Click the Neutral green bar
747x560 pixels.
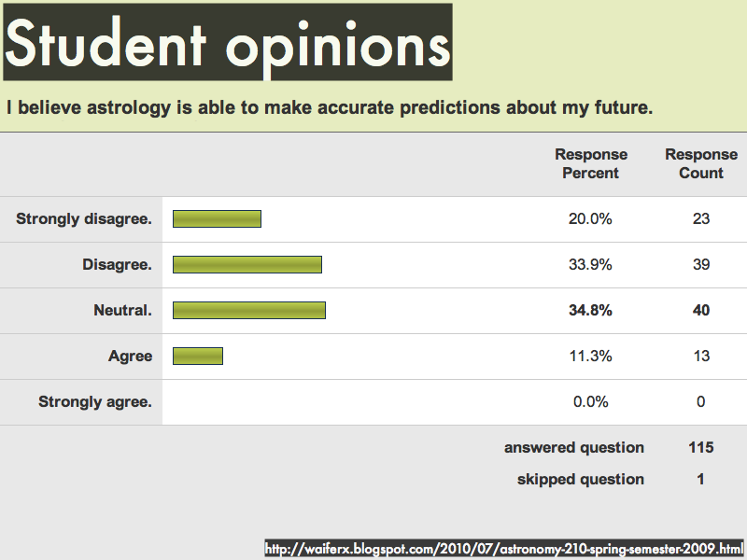(249, 311)
